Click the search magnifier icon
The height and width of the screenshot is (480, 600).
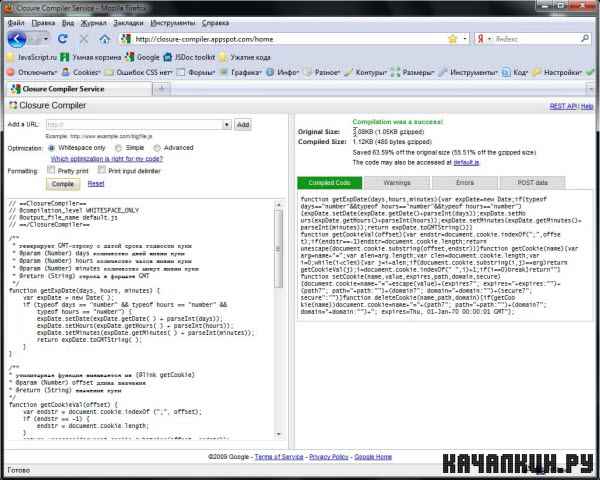tap(585, 38)
